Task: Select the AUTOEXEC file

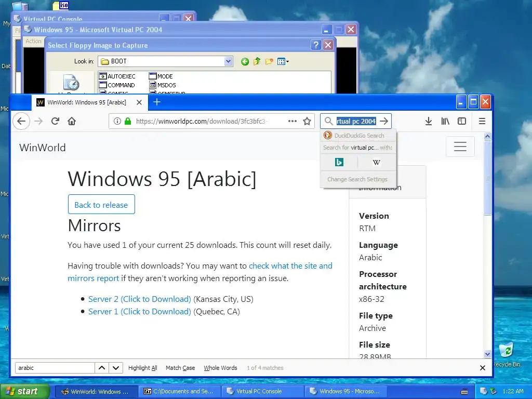Action: tap(117, 76)
